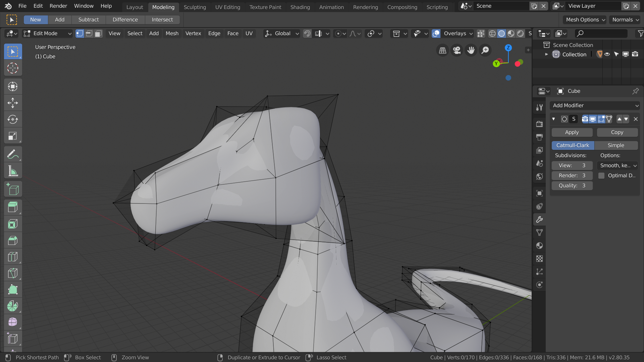
Task: Toggle Optimal Display checkbox
Action: pos(601,176)
